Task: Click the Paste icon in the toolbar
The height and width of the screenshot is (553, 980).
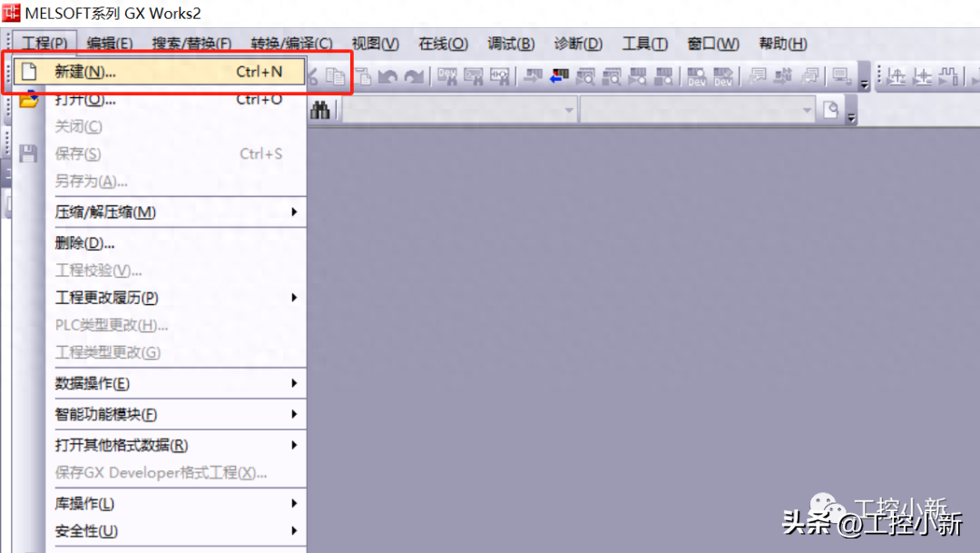Action: tap(363, 77)
